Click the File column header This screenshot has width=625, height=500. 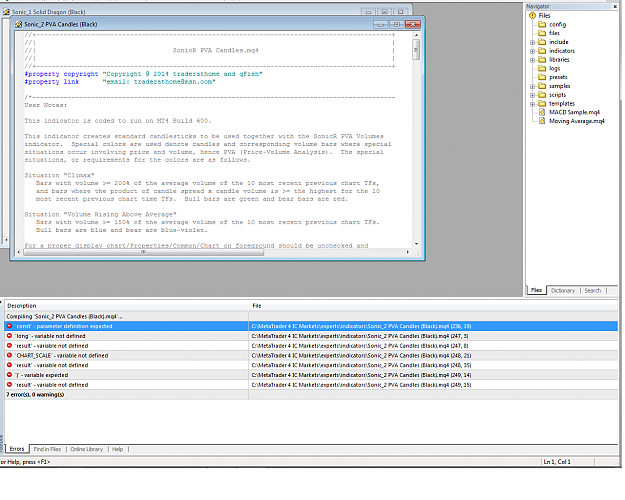pyautogui.click(x=433, y=306)
